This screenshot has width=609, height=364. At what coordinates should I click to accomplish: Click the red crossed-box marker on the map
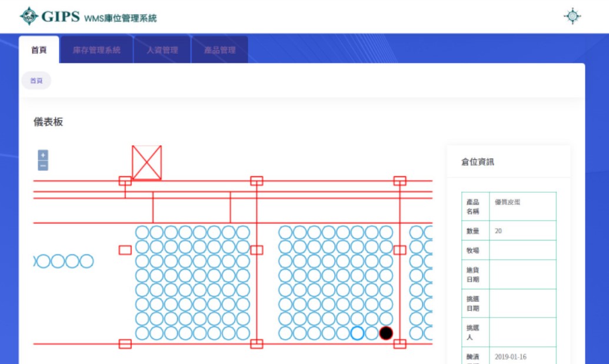pos(147,162)
